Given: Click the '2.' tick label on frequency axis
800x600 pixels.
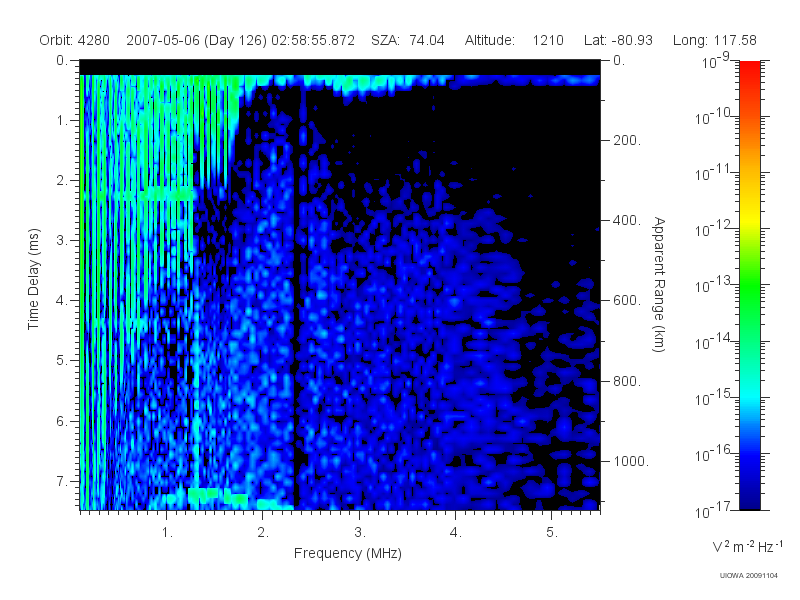Looking at the screenshot, I should 263,533.
